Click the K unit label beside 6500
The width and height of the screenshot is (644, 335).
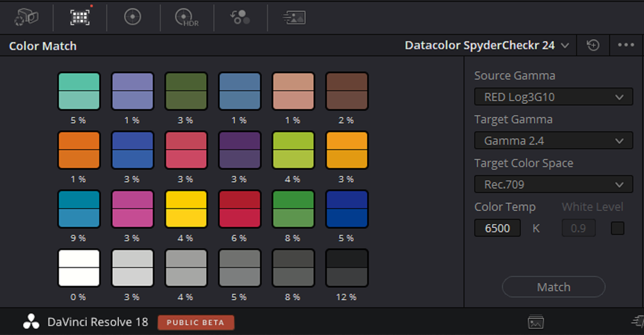pyautogui.click(x=536, y=228)
